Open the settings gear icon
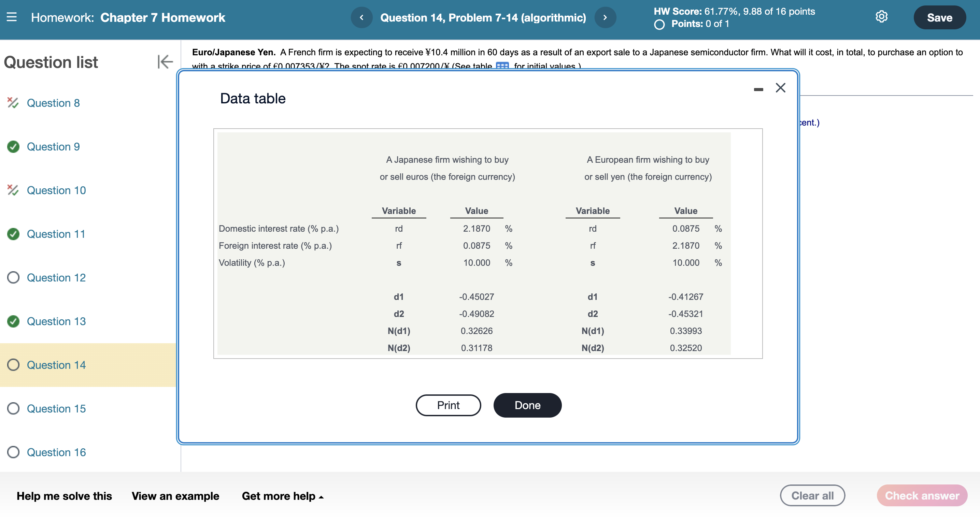The width and height of the screenshot is (980, 522). point(881,17)
